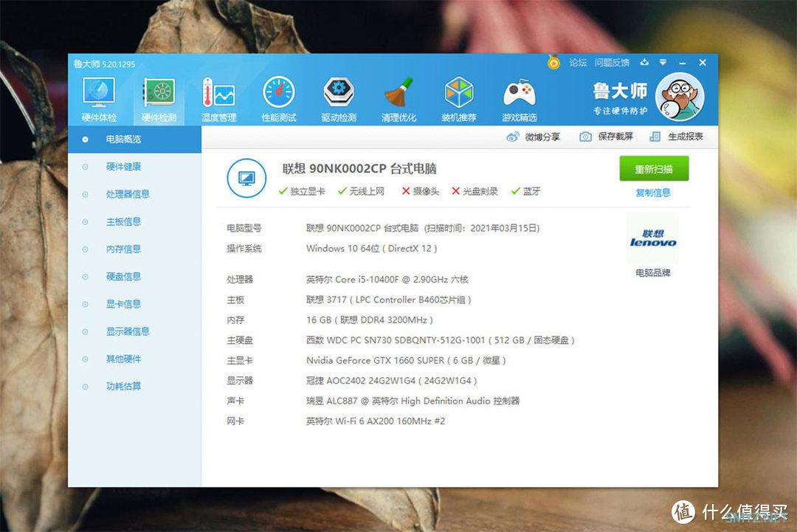The height and width of the screenshot is (532, 797).
Task: Click the 电脑品牌 label
Action: [653, 273]
